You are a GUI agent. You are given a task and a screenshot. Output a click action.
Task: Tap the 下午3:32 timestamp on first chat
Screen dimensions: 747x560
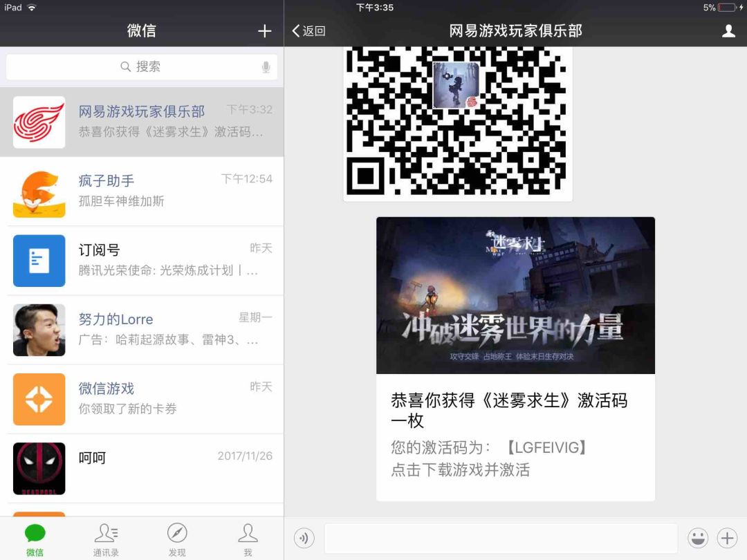point(249,109)
